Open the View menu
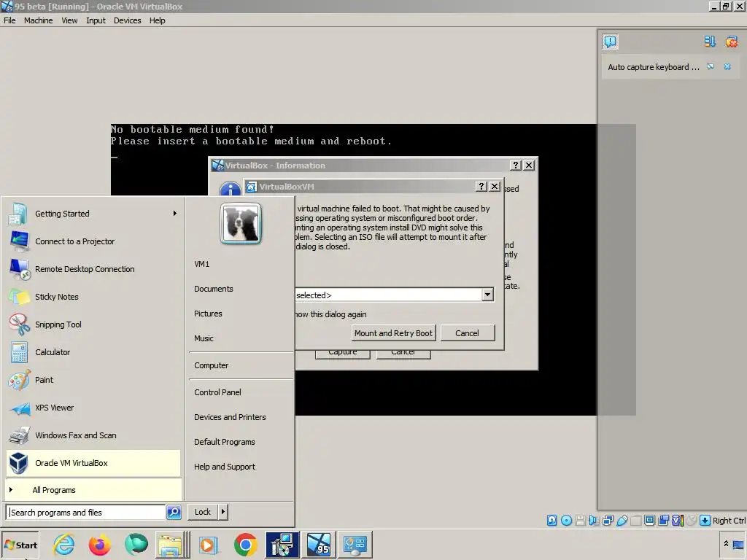This screenshot has width=747, height=560. tap(69, 20)
